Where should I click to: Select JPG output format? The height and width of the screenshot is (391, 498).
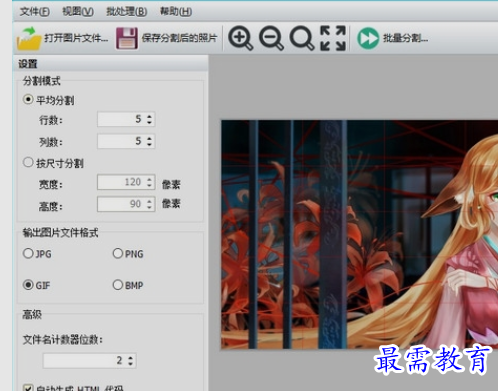28,253
